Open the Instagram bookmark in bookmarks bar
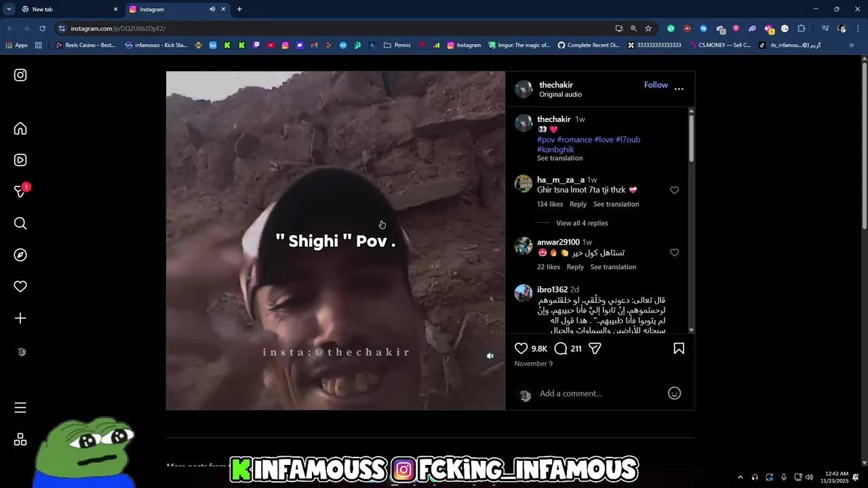Image resolution: width=868 pixels, height=488 pixels. tap(464, 45)
